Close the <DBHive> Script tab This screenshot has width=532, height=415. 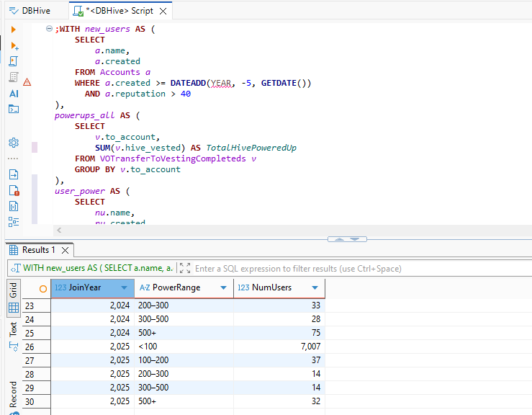click(163, 12)
